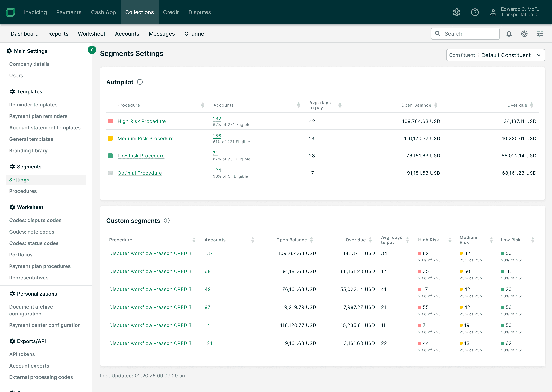Screen dimensions: 552x392
Task: Click the globe support icon
Action: [x=524, y=34]
